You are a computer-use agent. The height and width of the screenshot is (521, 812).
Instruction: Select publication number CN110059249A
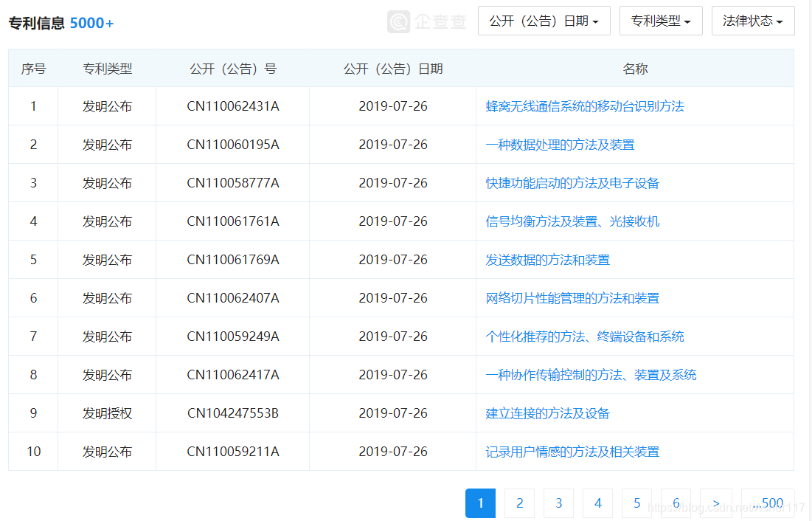point(233,337)
